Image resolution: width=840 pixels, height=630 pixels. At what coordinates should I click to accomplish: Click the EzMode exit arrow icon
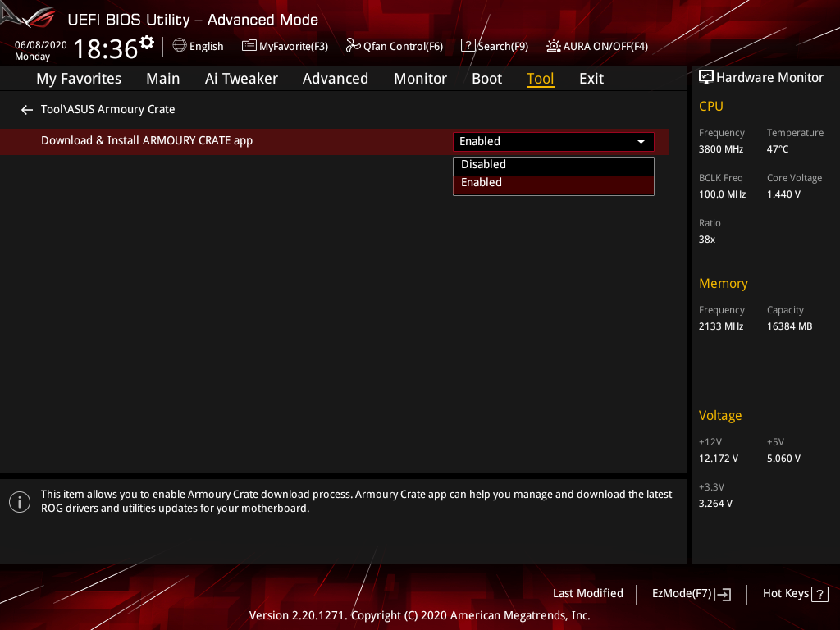click(724, 594)
